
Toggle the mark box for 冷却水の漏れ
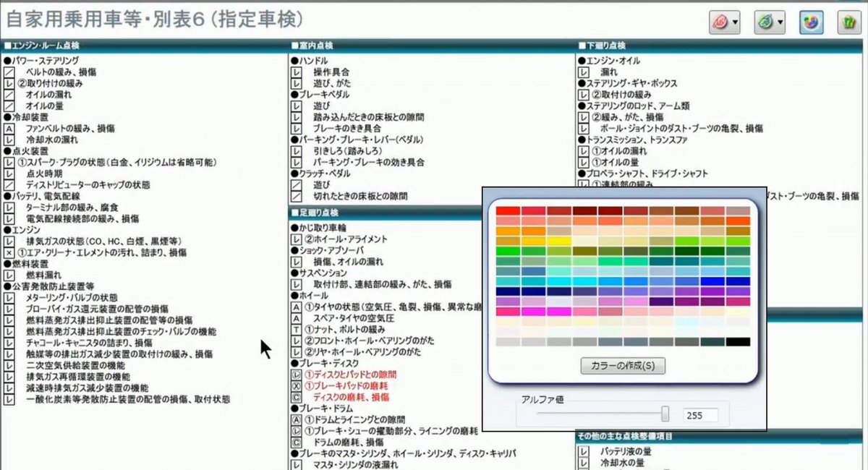[x=9, y=140]
